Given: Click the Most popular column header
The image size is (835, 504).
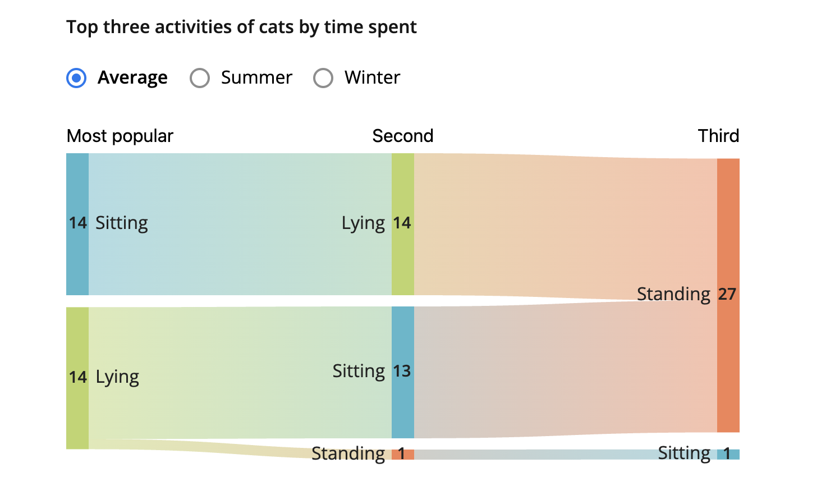Looking at the screenshot, I should pos(120,136).
